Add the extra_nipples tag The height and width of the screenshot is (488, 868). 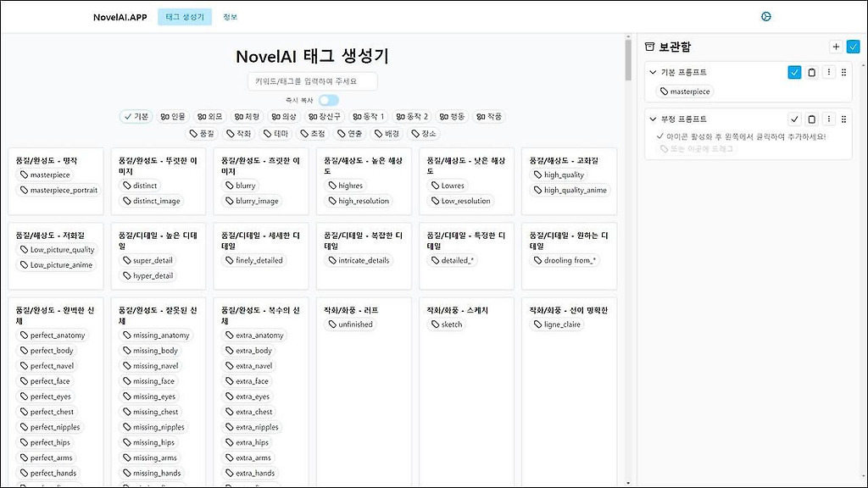[253, 427]
